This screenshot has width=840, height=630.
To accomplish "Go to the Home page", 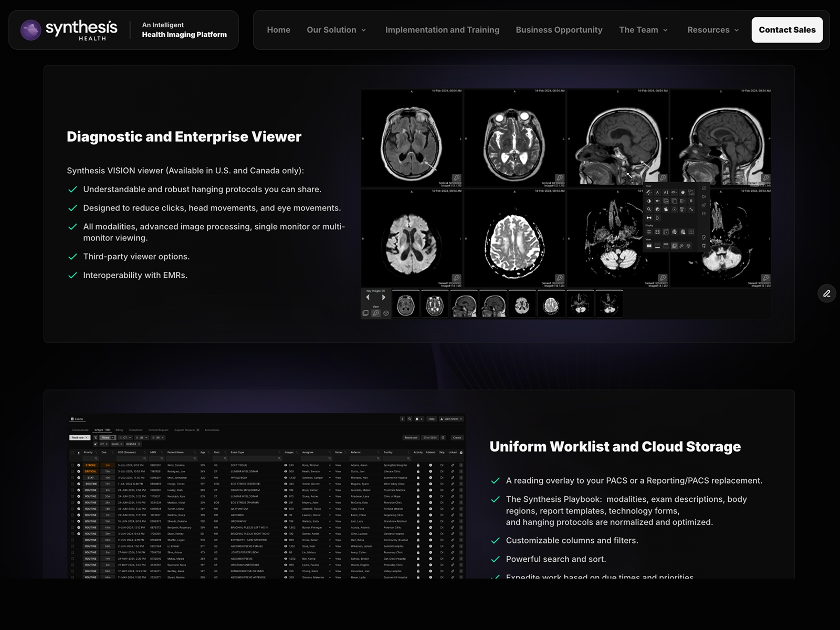I will 278,30.
